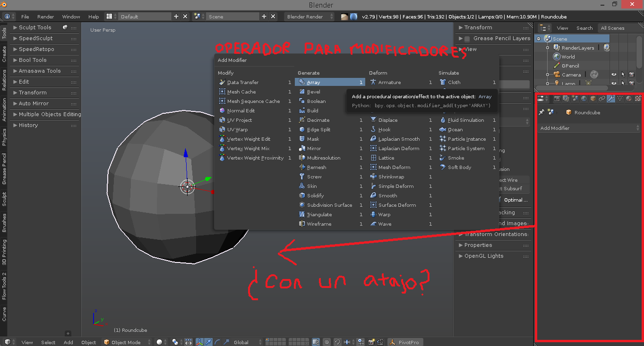
Task: Open the Render properties camera tab
Action: tap(557, 99)
